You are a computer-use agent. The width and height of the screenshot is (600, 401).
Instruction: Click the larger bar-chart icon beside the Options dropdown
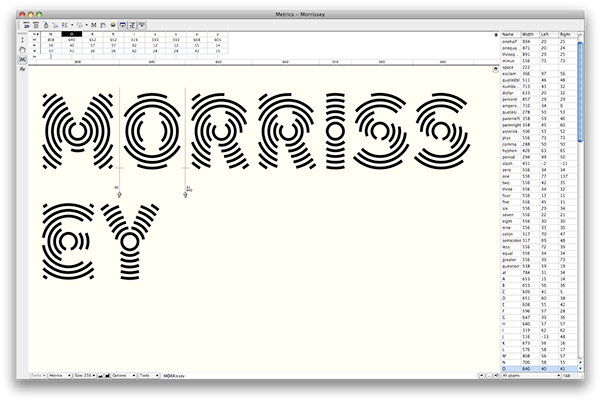107,376
